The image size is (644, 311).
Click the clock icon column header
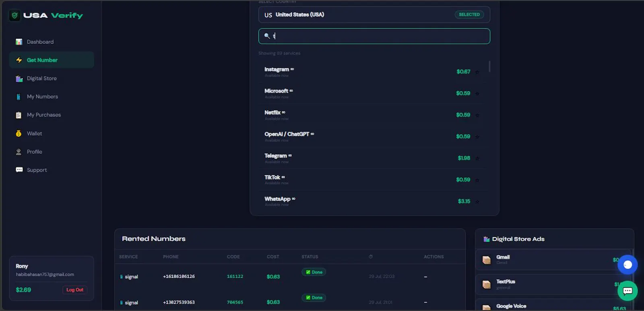point(371,257)
